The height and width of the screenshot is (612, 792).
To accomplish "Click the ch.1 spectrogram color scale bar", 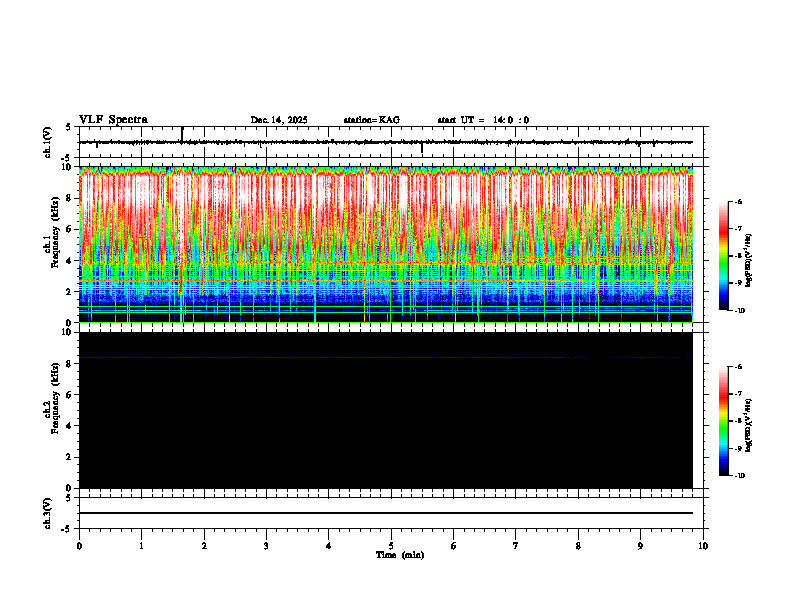I will pyautogui.click(x=723, y=256).
